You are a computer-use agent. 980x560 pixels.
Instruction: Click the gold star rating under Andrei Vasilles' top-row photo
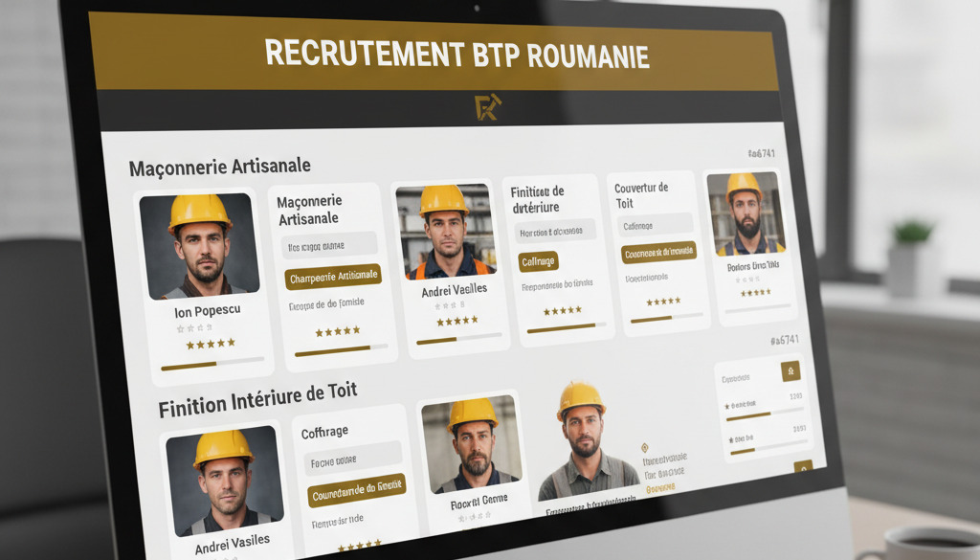pyautogui.click(x=457, y=321)
